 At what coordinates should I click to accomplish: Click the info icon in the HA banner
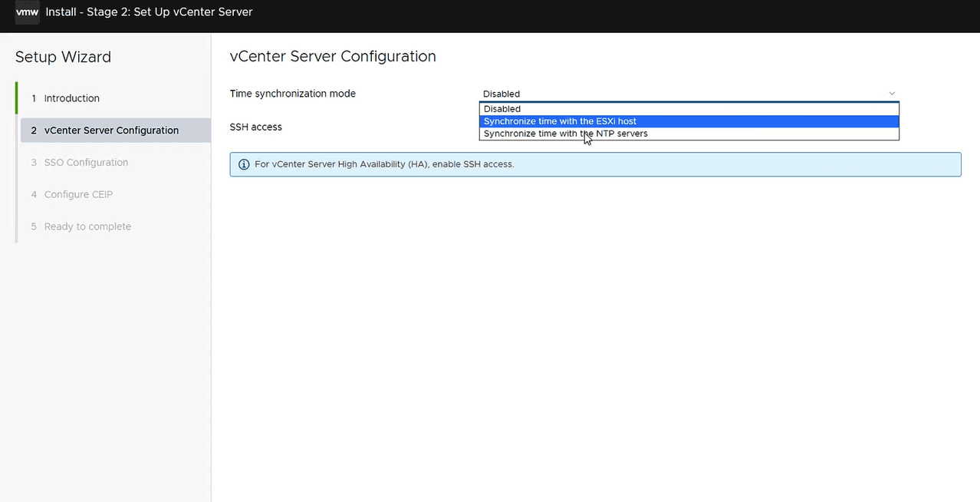pyautogui.click(x=244, y=164)
